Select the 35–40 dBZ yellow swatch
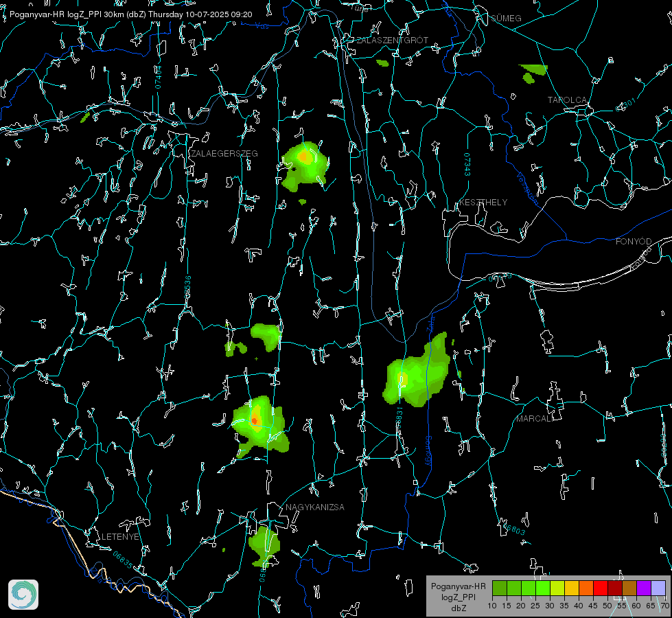The width and height of the screenshot is (672, 618). 572,588
